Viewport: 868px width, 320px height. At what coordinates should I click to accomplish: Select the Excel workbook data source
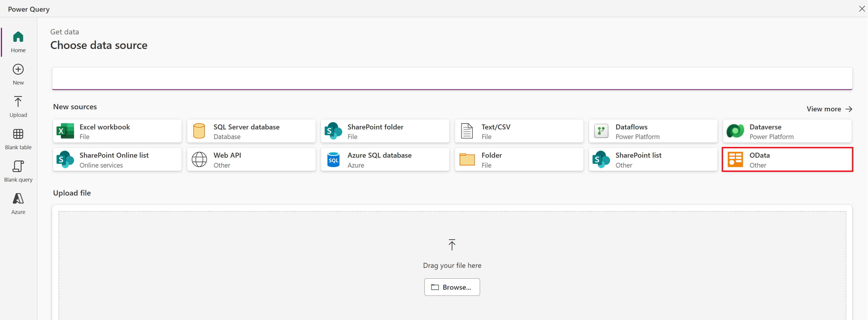click(x=117, y=131)
